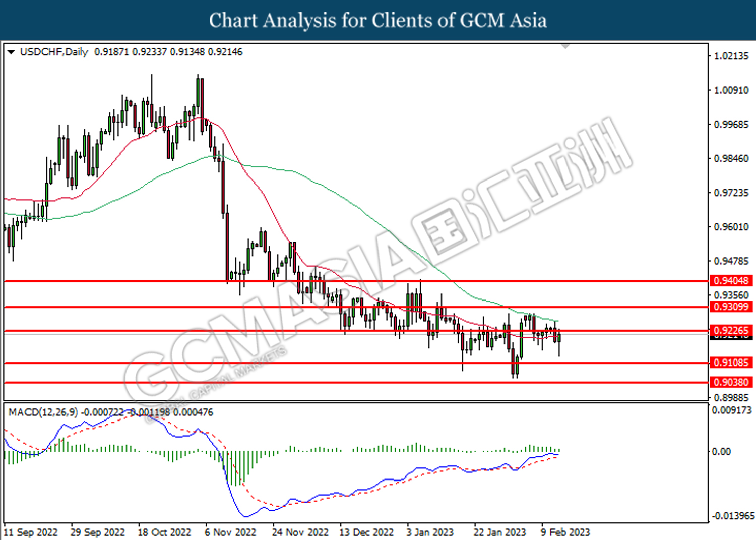Click the MACD(12,26,9) indicator label

[43, 412]
